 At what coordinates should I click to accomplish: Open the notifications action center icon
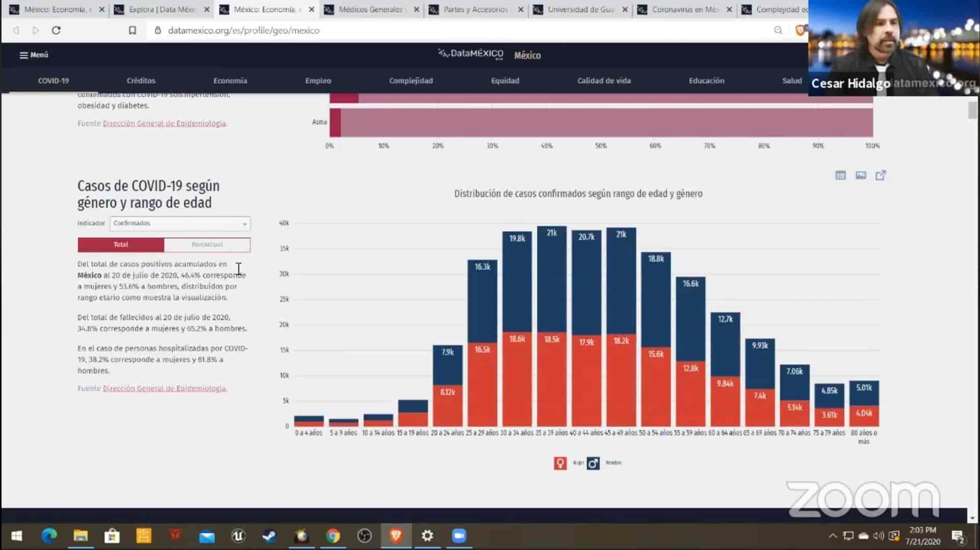coord(958,536)
